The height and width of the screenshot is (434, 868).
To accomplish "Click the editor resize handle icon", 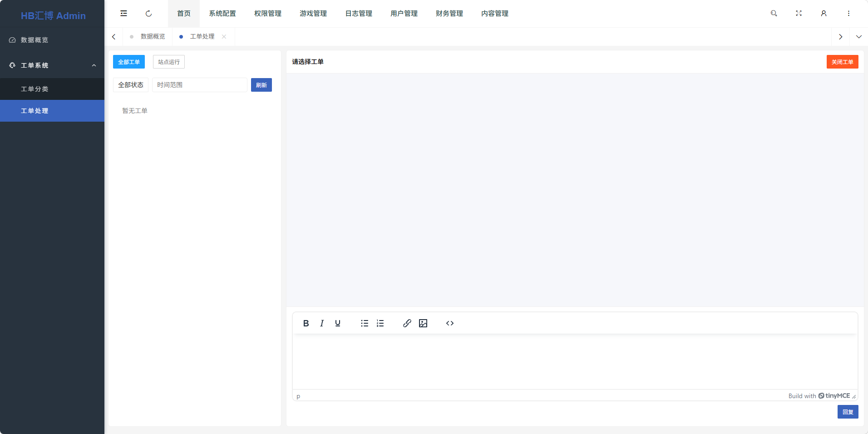I will [x=854, y=396].
